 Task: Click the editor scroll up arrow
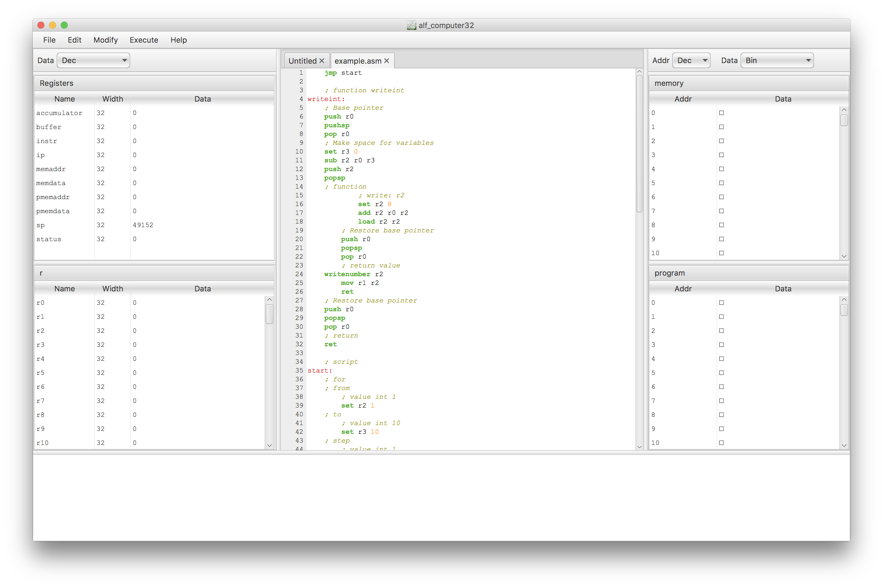(x=639, y=72)
